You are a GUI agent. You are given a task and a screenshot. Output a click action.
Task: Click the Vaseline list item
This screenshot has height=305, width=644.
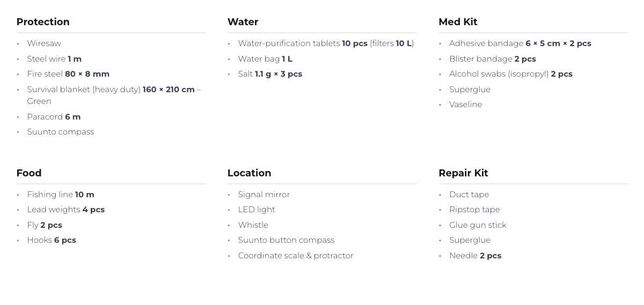click(466, 105)
